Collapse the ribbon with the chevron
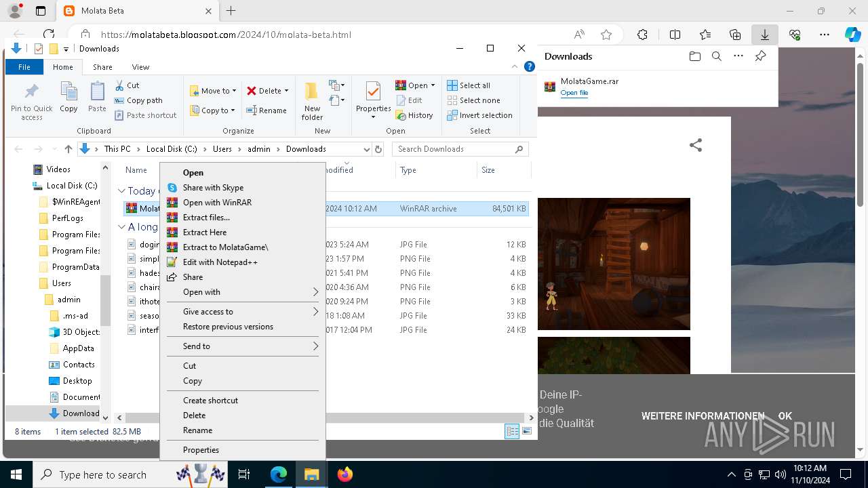868x488 pixels. point(515,67)
